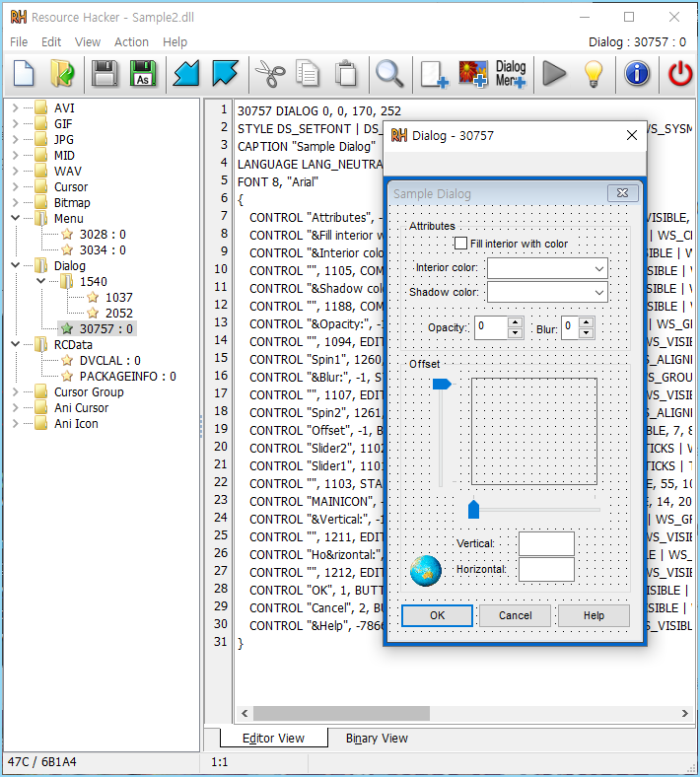Expand the Cursor Group folder node
Image resolution: width=700 pixels, height=777 pixels.
click(16, 392)
